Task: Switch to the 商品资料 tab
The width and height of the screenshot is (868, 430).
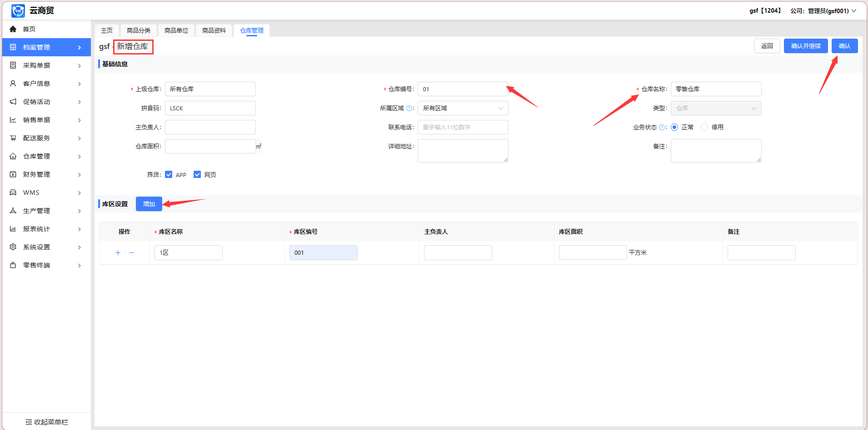Action: point(214,30)
